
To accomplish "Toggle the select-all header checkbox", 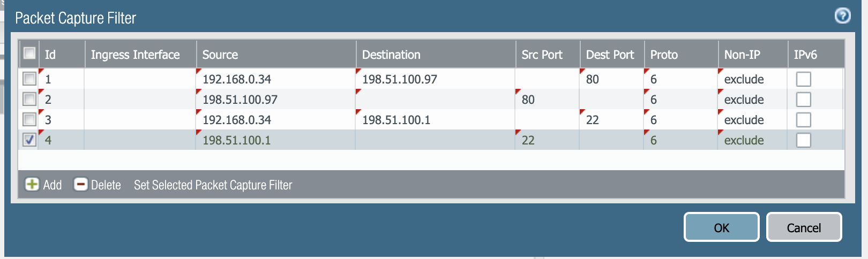I will click(x=29, y=53).
